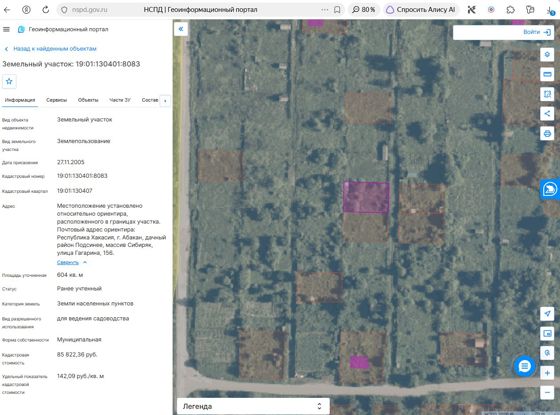The width and height of the screenshot is (560, 415).
Task: Toggle the browser bookmark icon
Action: 337,10
